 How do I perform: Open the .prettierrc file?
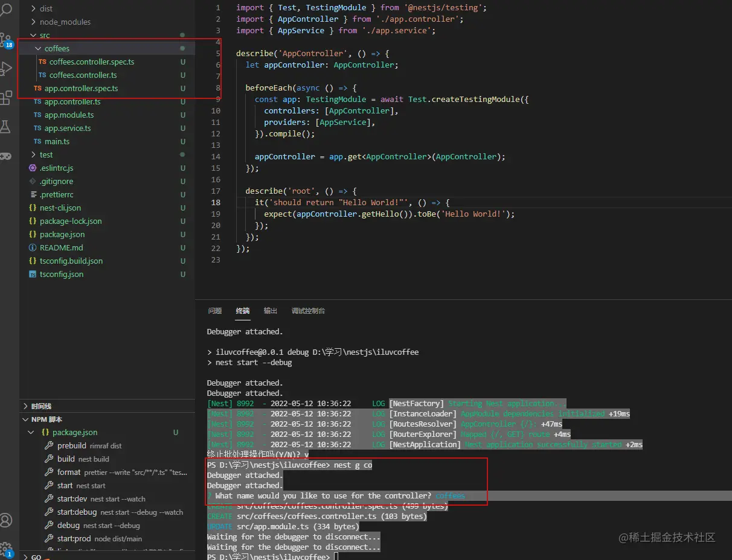click(57, 194)
